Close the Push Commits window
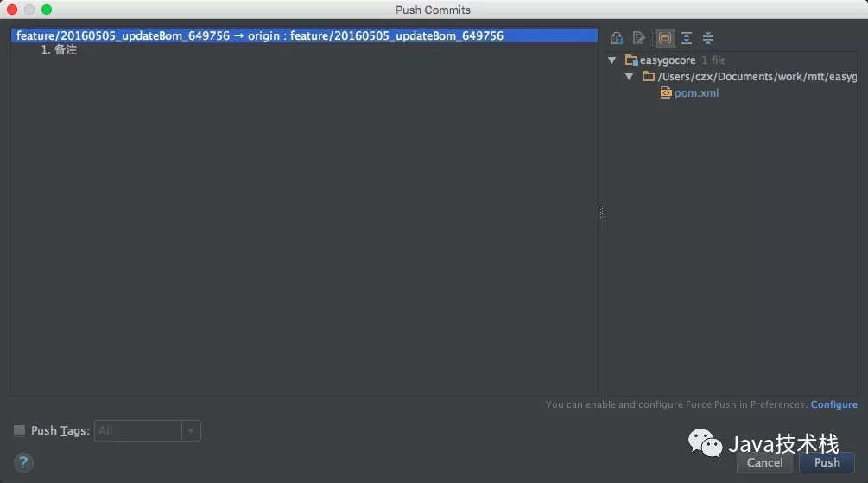This screenshot has width=868, height=483. pyautogui.click(x=12, y=10)
